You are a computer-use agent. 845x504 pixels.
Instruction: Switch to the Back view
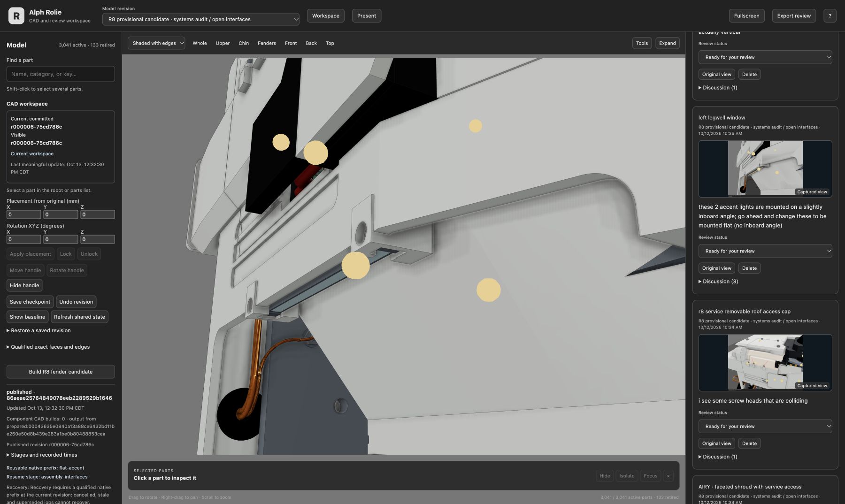311,43
